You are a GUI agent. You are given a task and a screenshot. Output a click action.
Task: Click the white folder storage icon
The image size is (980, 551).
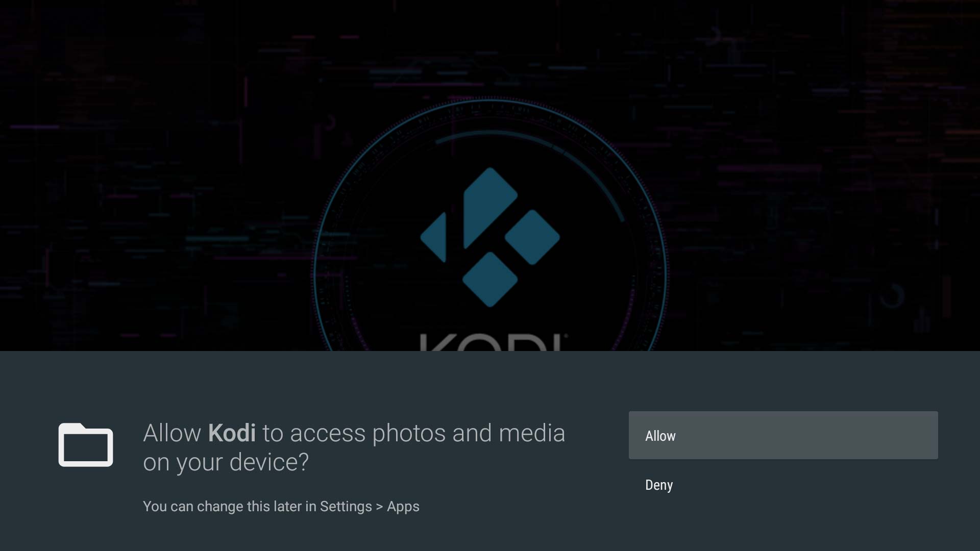pyautogui.click(x=86, y=445)
